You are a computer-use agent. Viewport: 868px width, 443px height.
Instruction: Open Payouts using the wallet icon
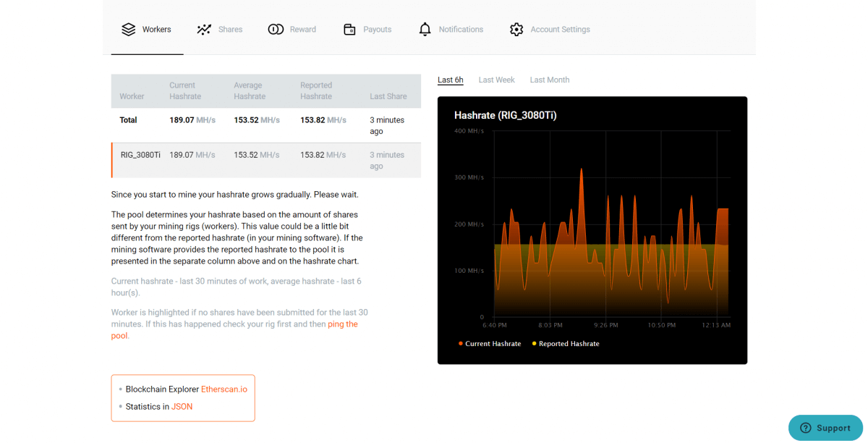coord(349,29)
